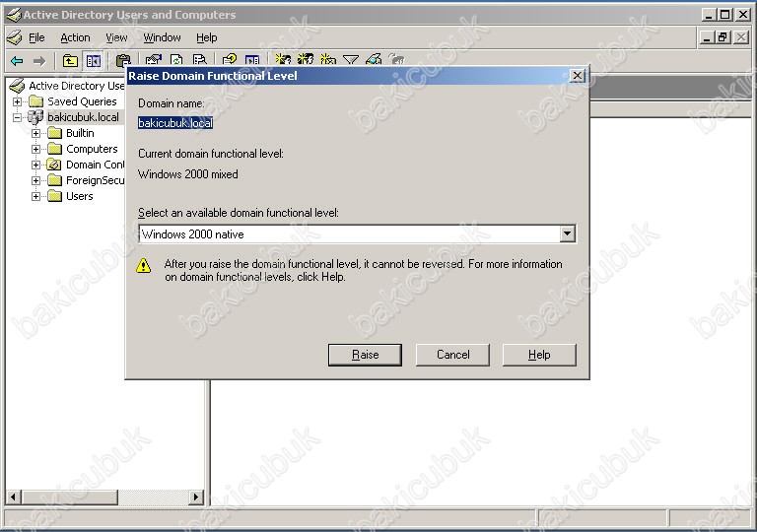Viewport: 757px width, 532px height.
Task: Expand the ForeignSecurityPrincipals node
Action: (35, 180)
